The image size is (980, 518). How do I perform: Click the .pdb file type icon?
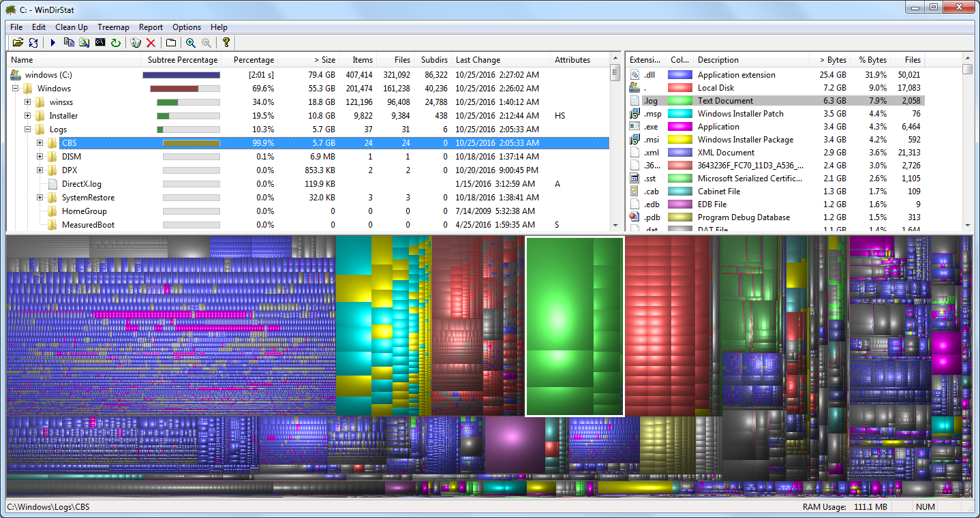click(x=634, y=217)
